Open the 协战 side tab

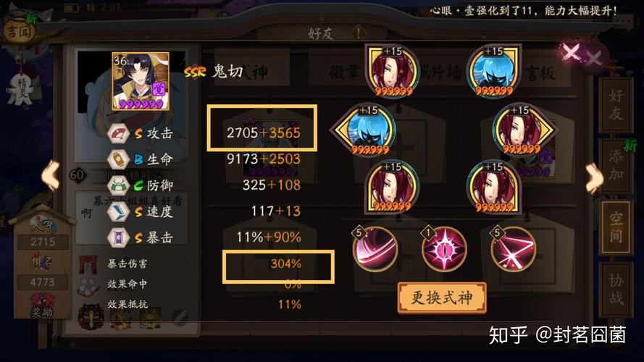(x=616, y=289)
